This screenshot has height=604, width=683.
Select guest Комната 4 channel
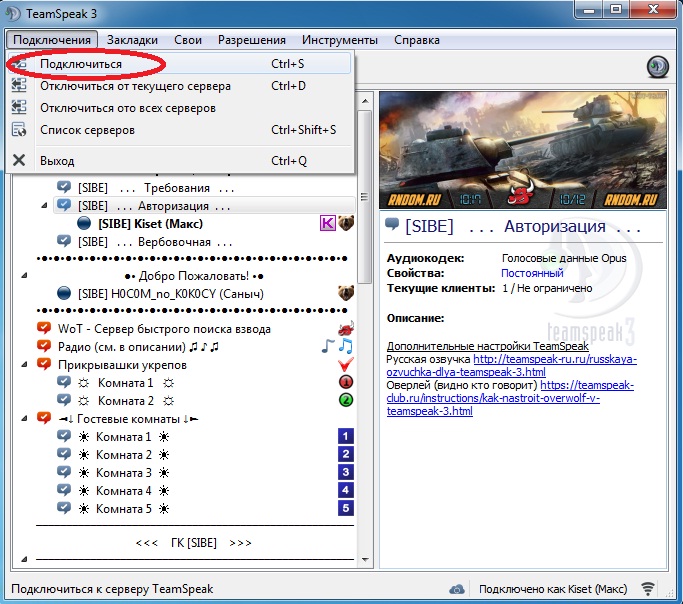(x=123, y=491)
